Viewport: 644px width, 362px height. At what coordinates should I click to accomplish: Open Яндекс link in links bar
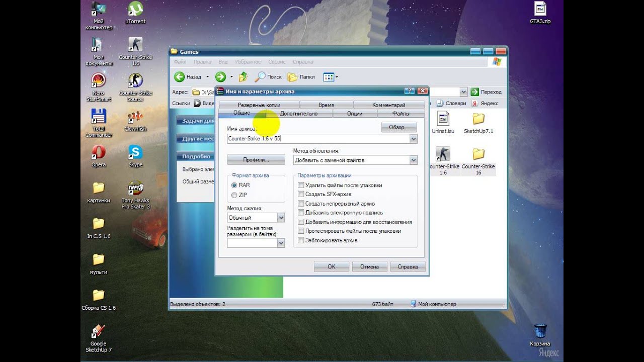(x=486, y=103)
